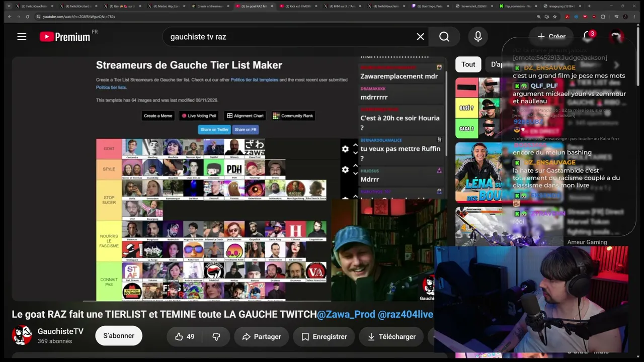Bookmark this page with the star icon
This screenshot has width=644, height=362.
555,17
